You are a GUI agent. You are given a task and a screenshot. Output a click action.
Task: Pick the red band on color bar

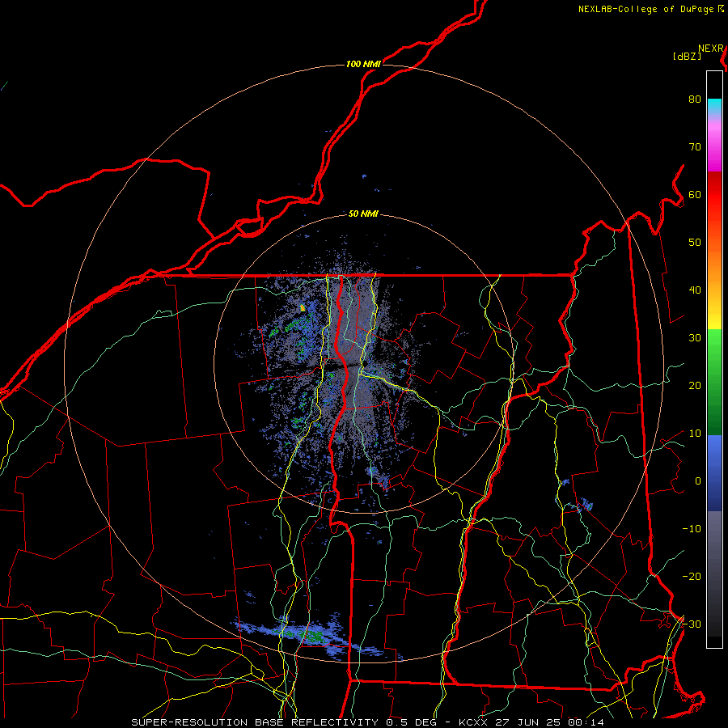[x=714, y=195]
